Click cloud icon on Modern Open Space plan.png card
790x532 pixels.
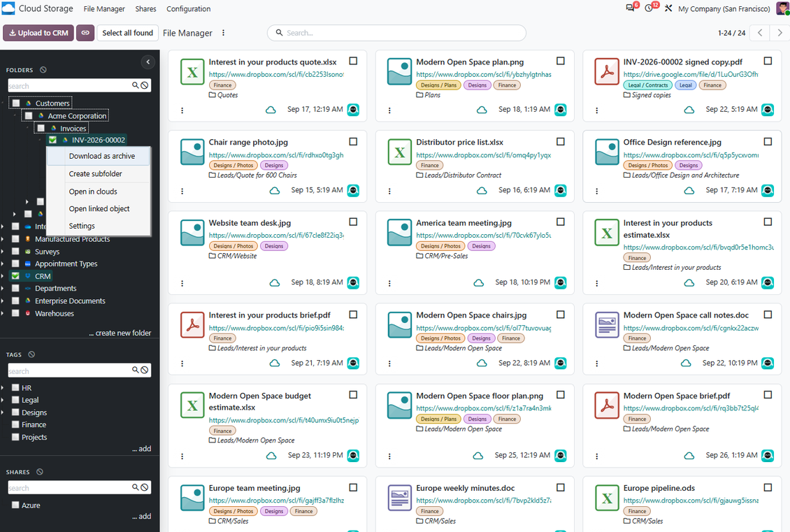tap(482, 110)
